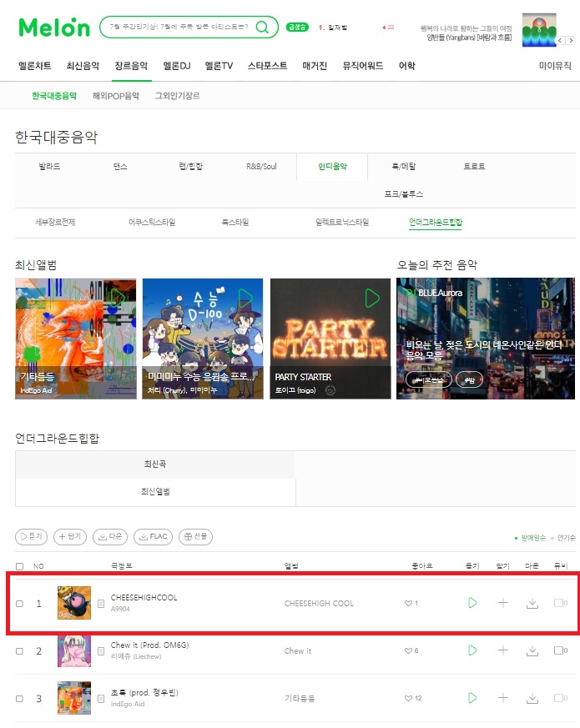The width and height of the screenshot is (580, 728).
Task: Play the PARTY STARTER album
Action: pos(372,298)
